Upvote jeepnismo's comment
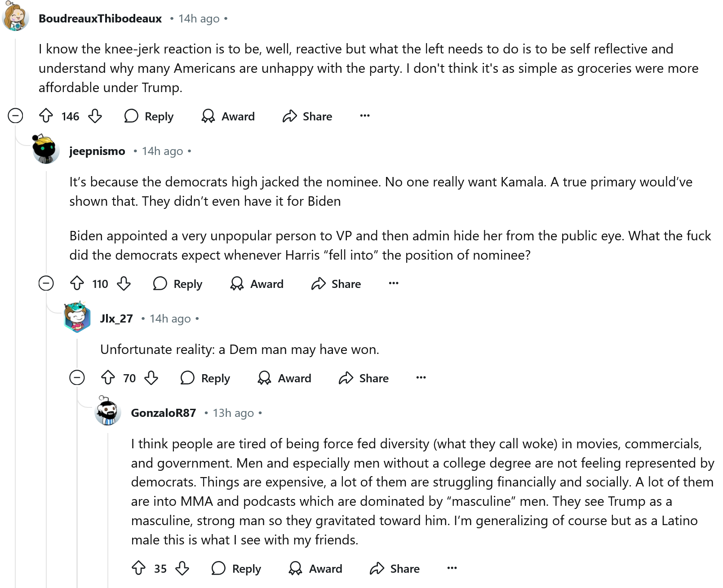 click(77, 283)
